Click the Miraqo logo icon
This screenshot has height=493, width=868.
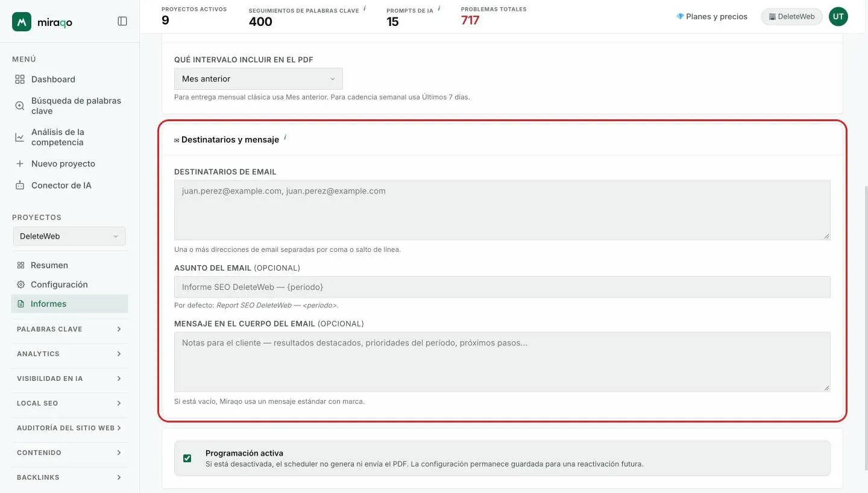[22, 22]
